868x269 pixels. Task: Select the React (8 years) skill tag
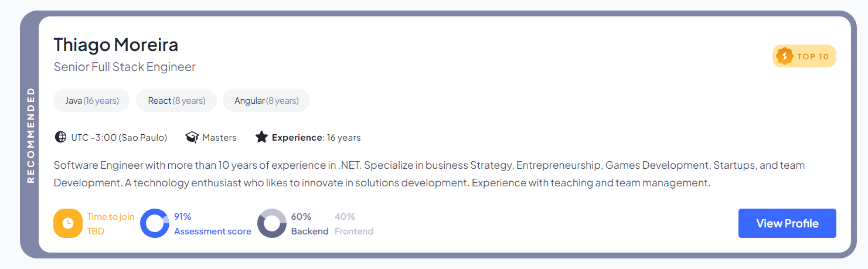point(176,100)
